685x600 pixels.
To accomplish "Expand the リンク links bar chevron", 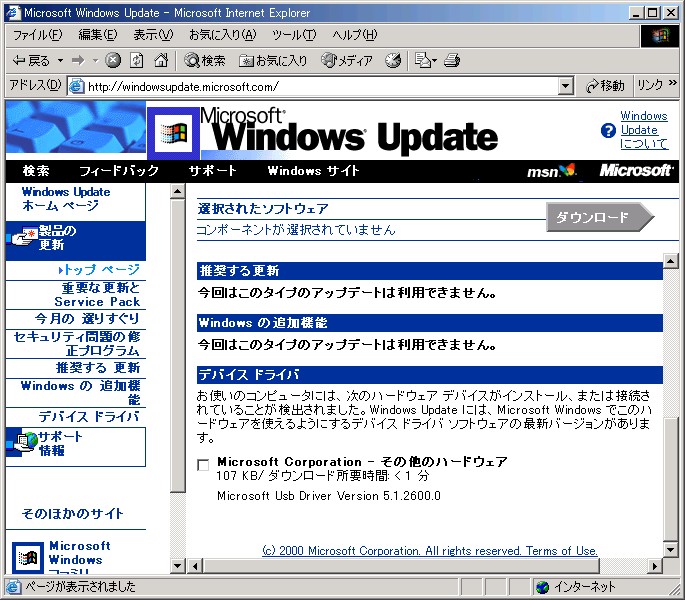I will coord(672,83).
